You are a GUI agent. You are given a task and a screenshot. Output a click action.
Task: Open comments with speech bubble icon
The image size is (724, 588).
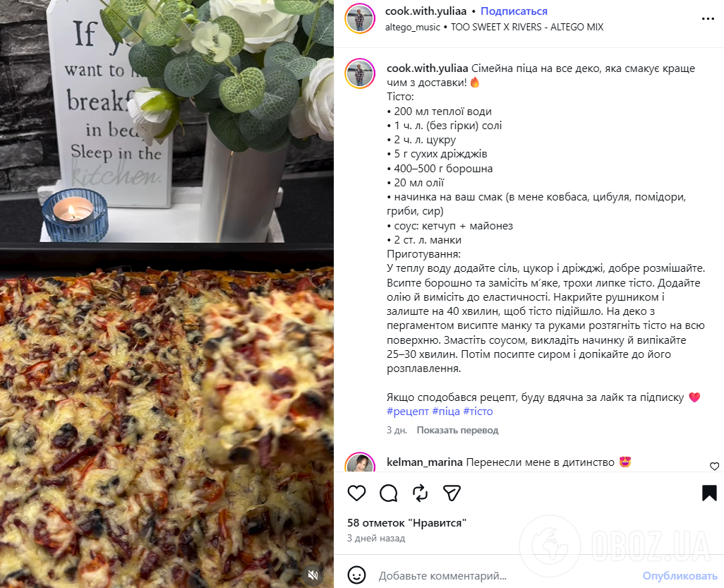click(x=388, y=493)
